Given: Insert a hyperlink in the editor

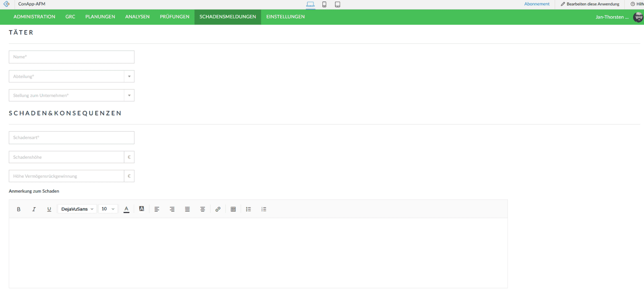Looking at the screenshot, I should 218,209.
